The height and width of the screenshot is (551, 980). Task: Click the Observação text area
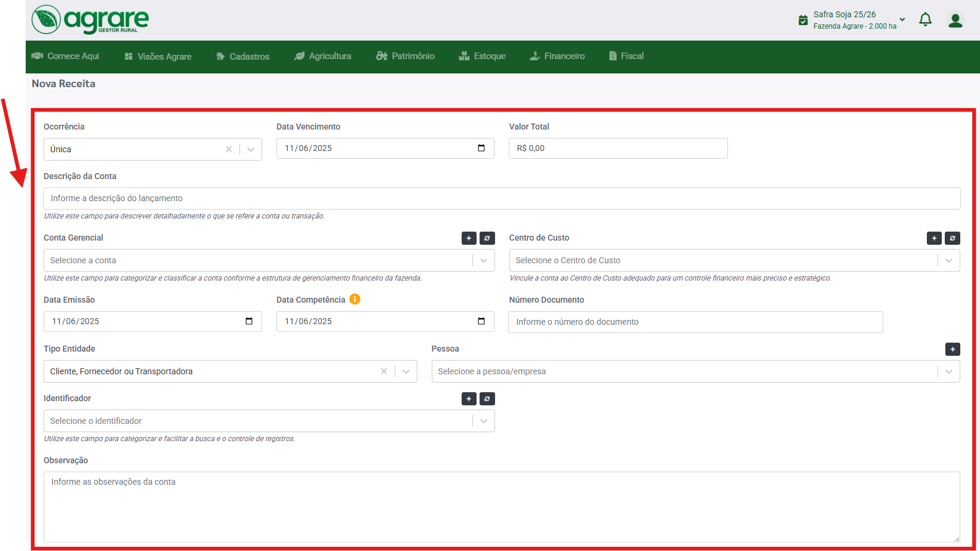502,507
